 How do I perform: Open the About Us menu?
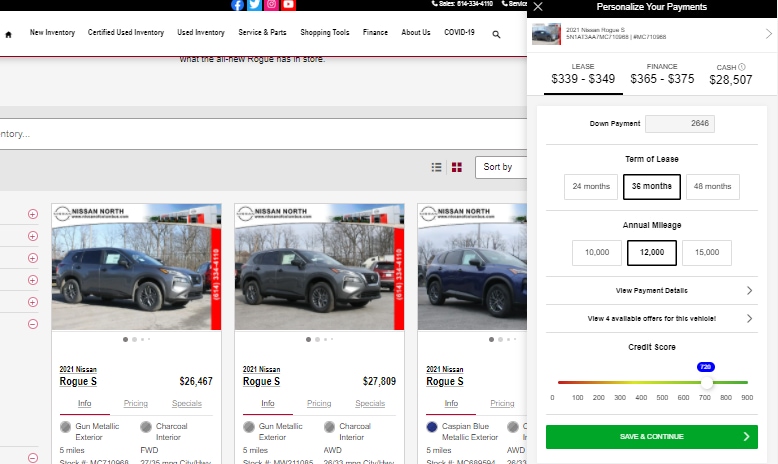pyautogui.click(x=416, y=32)
